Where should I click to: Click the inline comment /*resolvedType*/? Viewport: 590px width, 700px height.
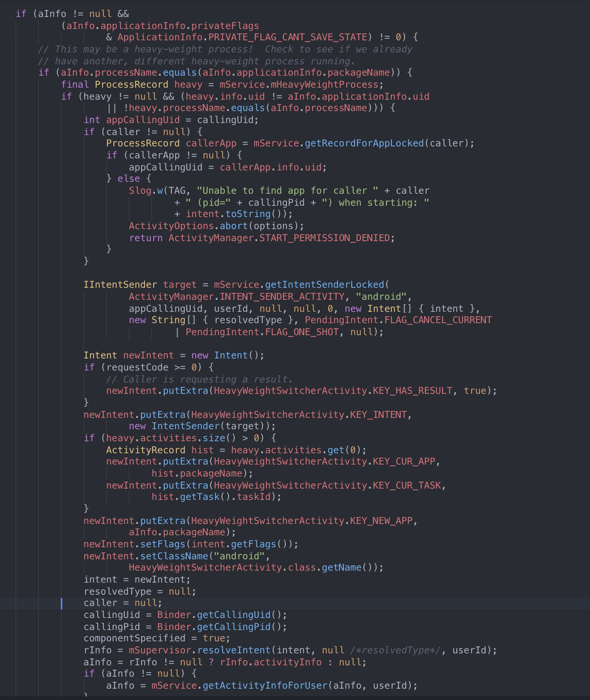coord(395,650)
